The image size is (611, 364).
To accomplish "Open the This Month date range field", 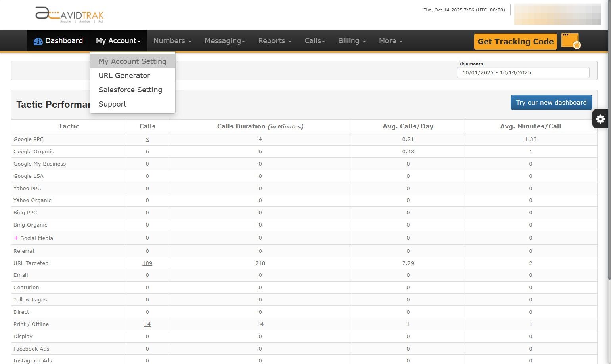I will click(x=523, y=73).
